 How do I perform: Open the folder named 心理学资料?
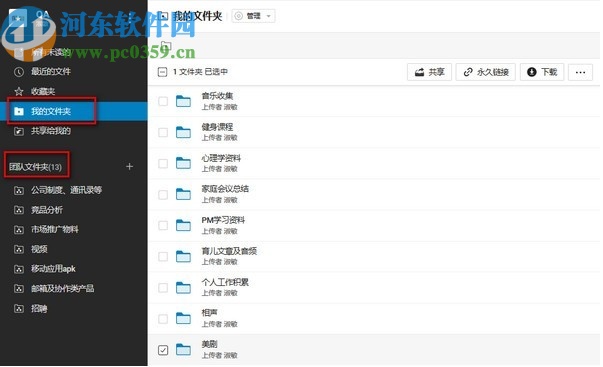pos(221,158)
